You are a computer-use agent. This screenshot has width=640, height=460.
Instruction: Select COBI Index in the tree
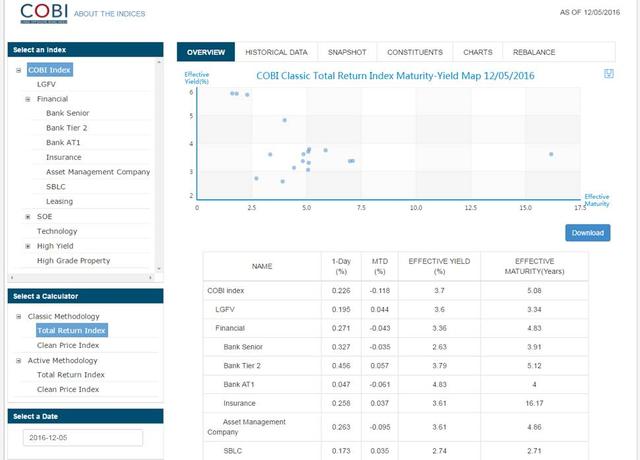coord(50,70)
